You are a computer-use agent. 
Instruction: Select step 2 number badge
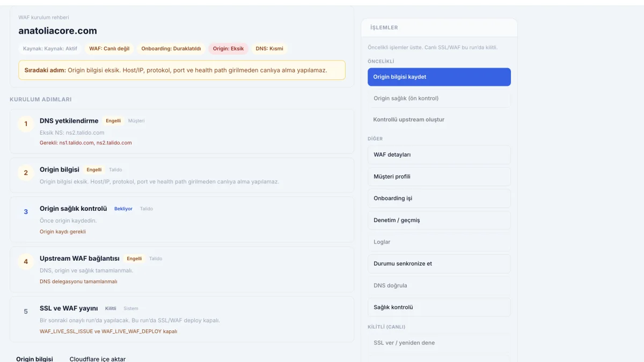(x=26, y=173)
